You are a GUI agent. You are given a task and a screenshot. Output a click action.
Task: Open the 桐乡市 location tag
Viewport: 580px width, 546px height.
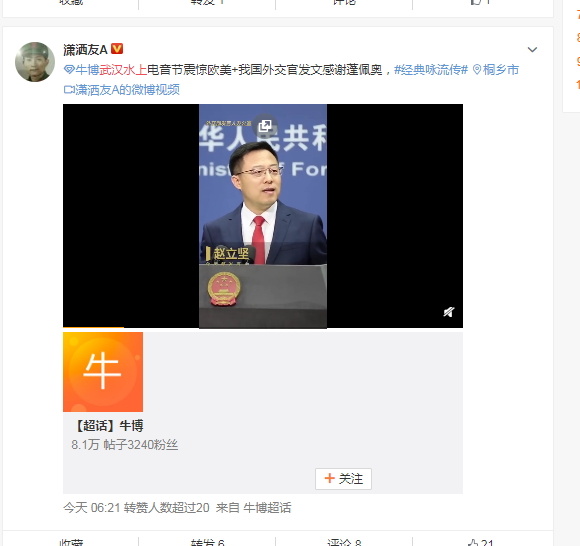pyautogui.click(x=496, y=70)
